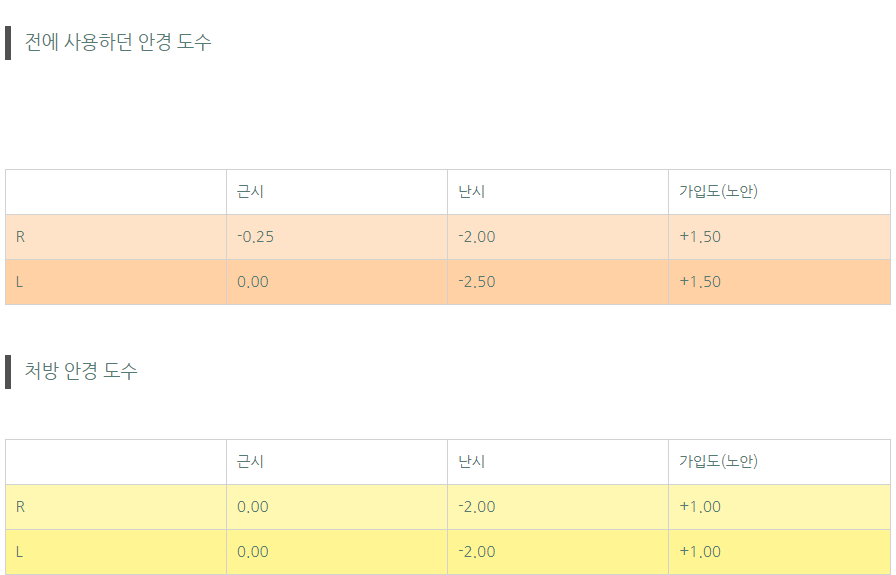Click previous glasses L row 0.00 근시 cell
Image resolution: width=896 pixels, height=575 pixels.
(x=253, y=282)
